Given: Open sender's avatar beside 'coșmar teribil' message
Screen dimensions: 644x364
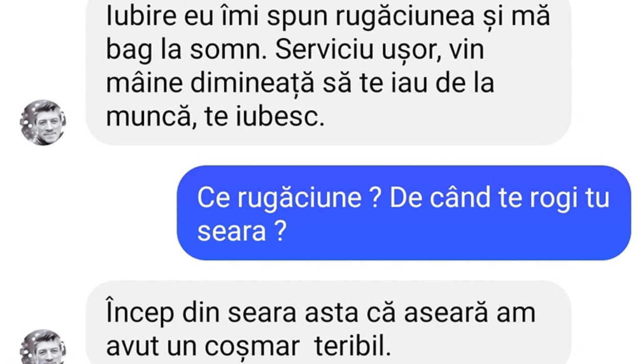Looking at the screenshot, I should pyautogui.click(x=43, y=347).
